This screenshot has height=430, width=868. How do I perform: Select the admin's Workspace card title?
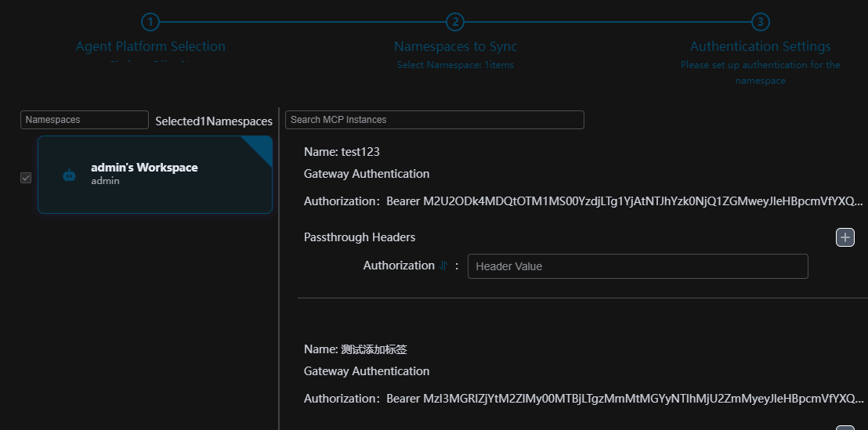[x=144, y=168]
